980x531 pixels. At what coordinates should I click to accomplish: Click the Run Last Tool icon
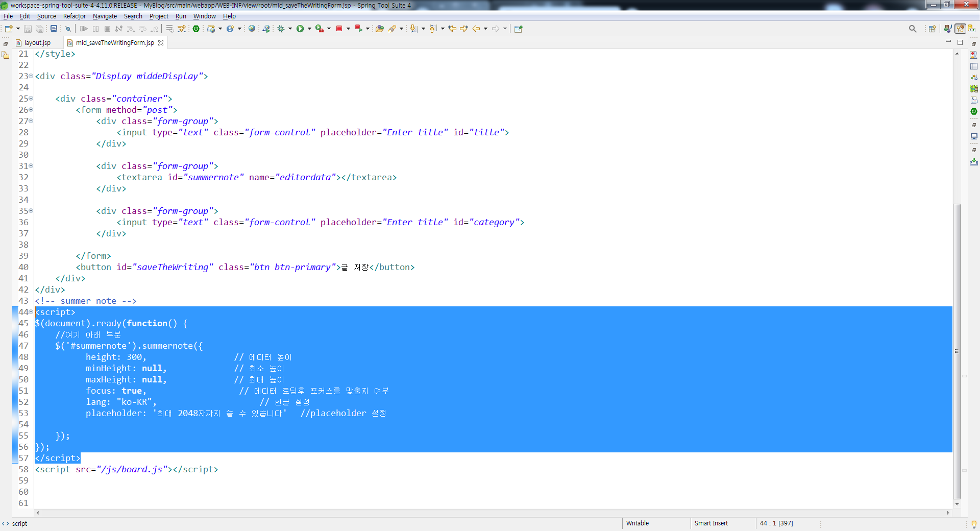[320, 29]
